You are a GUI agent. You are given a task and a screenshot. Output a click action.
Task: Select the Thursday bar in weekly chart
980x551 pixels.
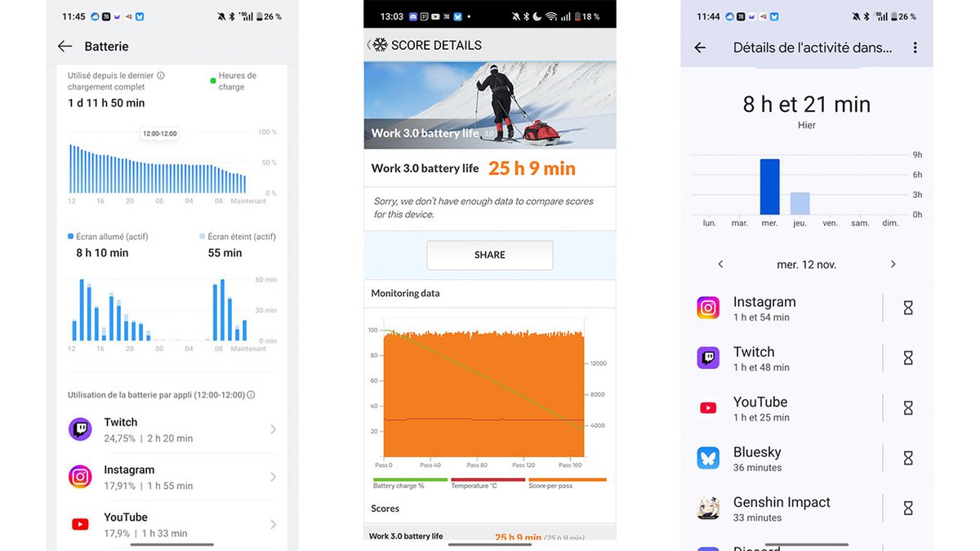[800, 203]
